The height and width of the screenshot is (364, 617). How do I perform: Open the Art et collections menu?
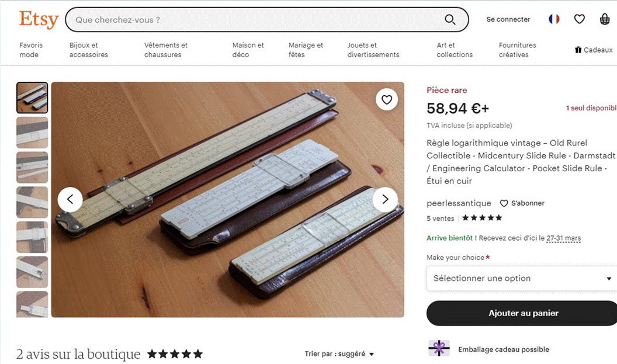pyautogui.click(x=455, y=50)
